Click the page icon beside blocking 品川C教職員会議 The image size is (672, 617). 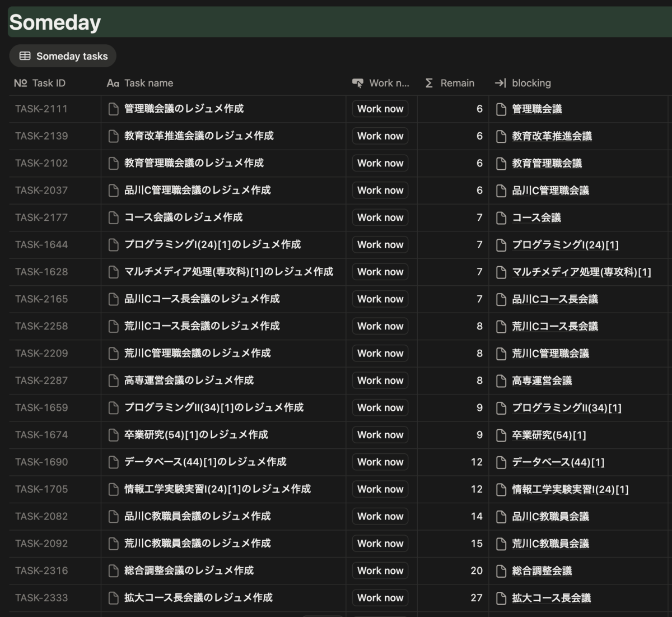pyautogui.click(x=501, y=517)
